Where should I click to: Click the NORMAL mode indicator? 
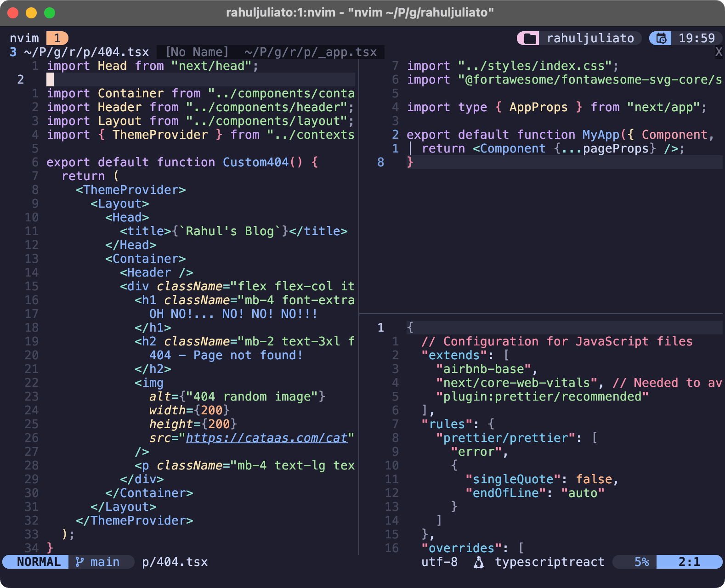point(39,562)
